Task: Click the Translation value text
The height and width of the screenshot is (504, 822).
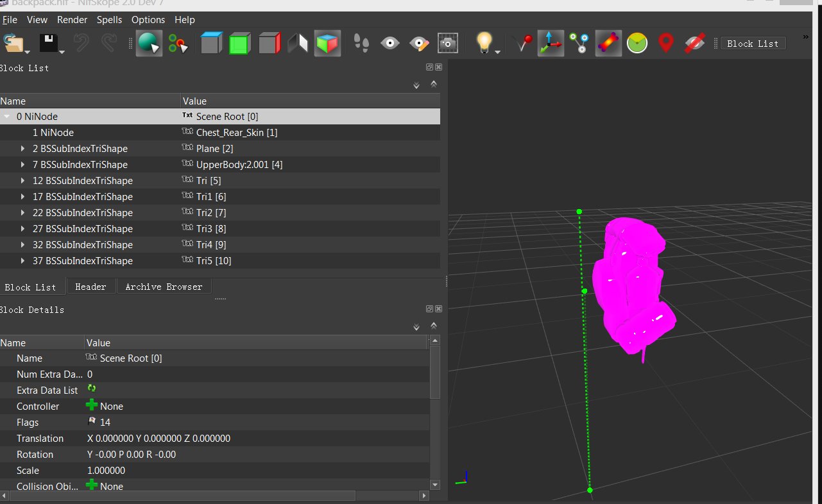Action: [158, 439]
